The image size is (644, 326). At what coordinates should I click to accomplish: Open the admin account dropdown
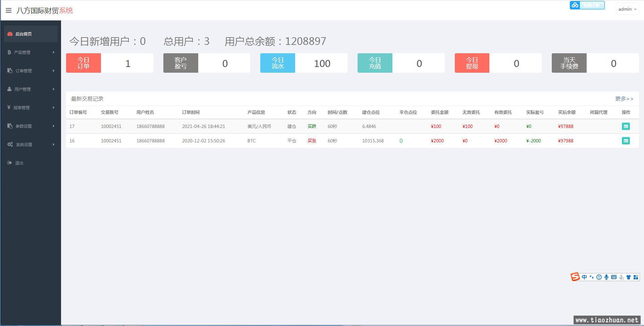tap(627, 9)
